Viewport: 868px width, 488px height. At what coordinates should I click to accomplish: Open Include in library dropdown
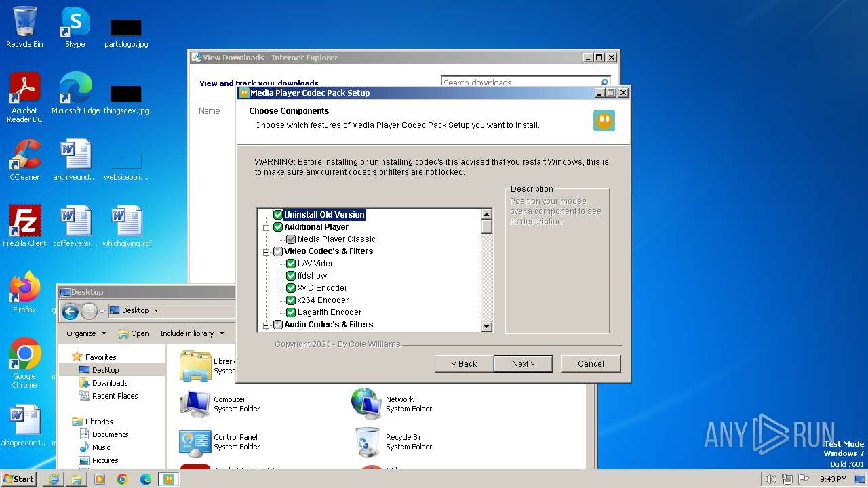(x=192, y=333)
